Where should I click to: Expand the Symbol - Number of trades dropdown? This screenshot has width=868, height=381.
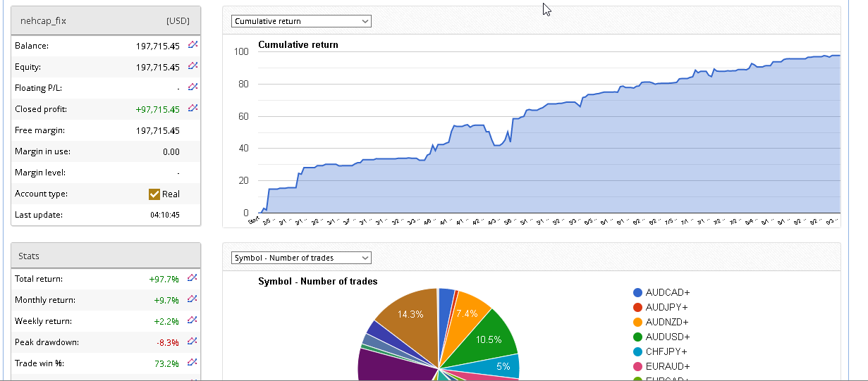301,258
